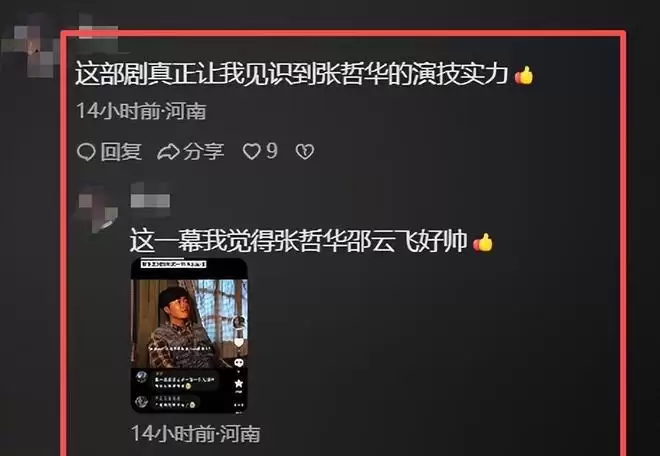Viewport: 660px width, 456px height.
Task: Tap the share arrow icon
Action: click(168, 152)
